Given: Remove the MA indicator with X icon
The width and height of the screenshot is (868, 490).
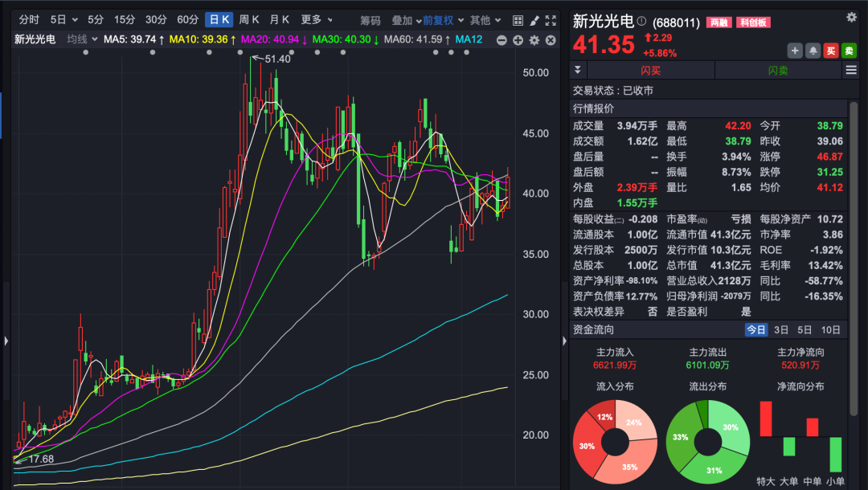Looking at the screenshot, I should [551, 40].
